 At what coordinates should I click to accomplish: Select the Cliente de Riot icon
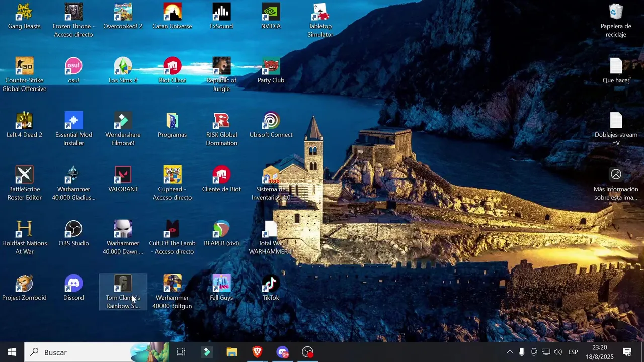[221, 179]
